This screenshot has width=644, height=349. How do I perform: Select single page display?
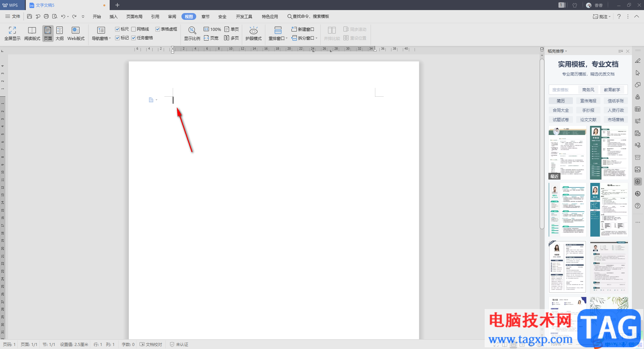point(231,29)
